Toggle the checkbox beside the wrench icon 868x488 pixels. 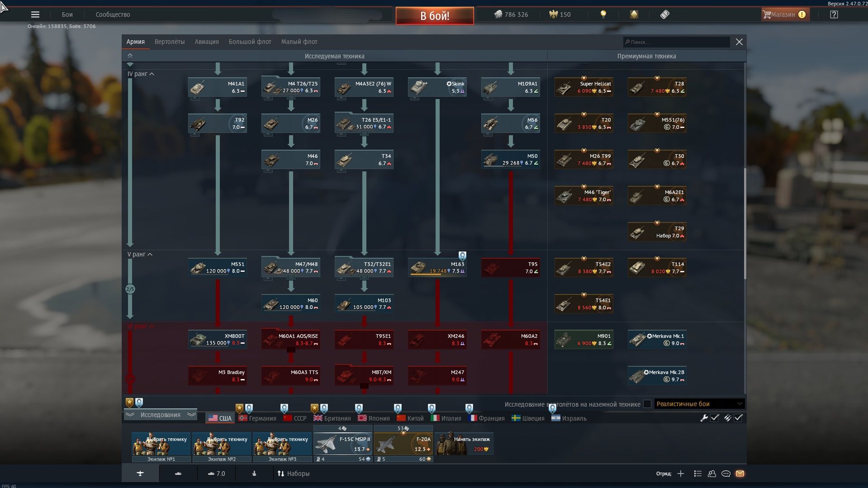pyautogui.click(x=715, y=418)
